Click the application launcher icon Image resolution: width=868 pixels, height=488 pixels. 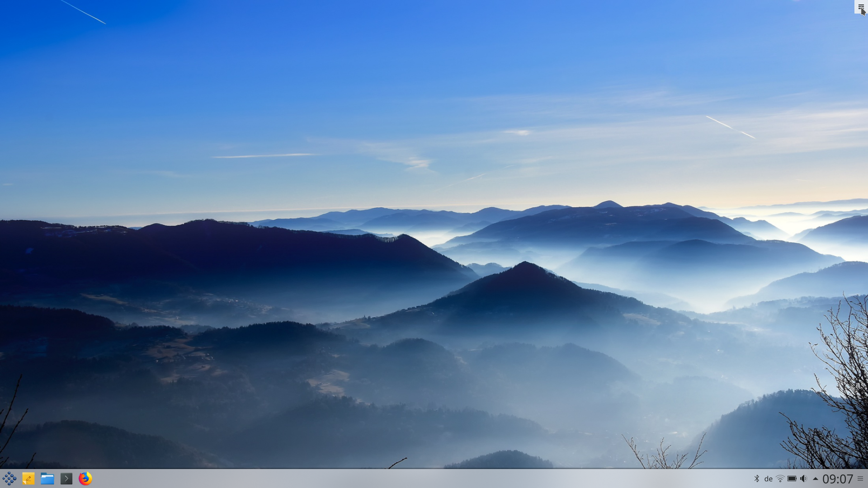(x=9, y=479)
